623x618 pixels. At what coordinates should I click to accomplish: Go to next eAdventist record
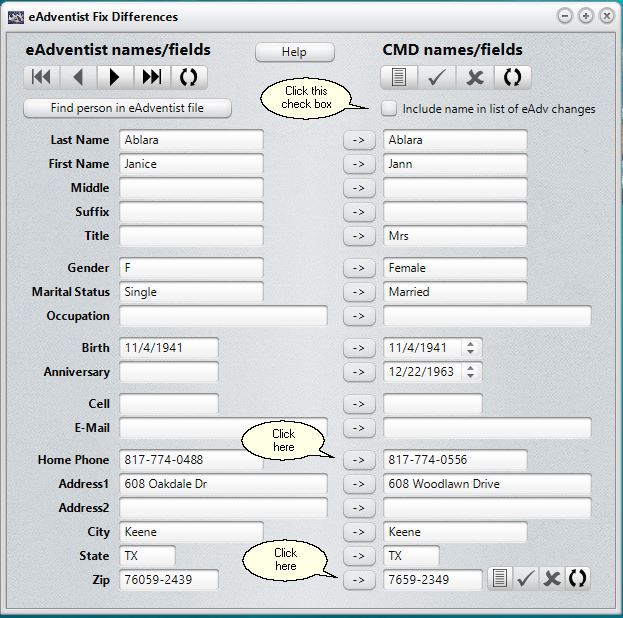115,77
